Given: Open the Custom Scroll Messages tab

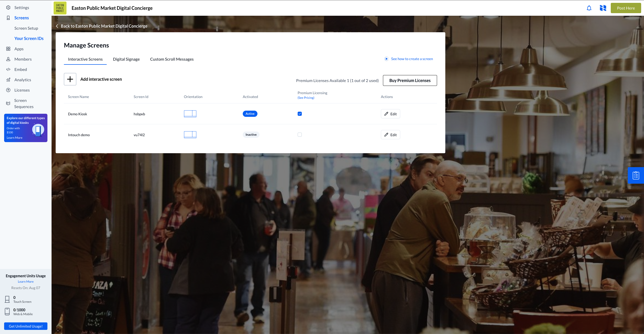Looking at the screenshot, I should pos(172,59).
